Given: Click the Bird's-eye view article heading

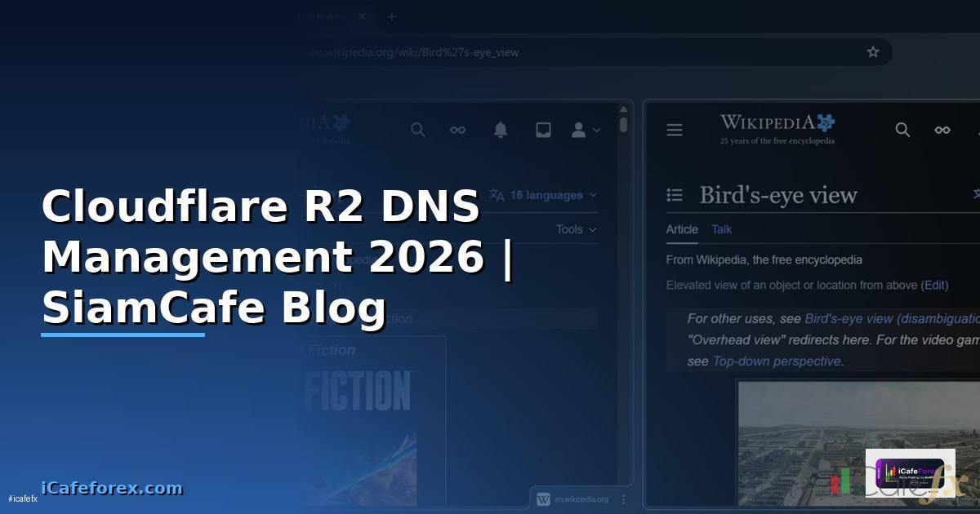Looking at the screenshot, I should [778, 195].
